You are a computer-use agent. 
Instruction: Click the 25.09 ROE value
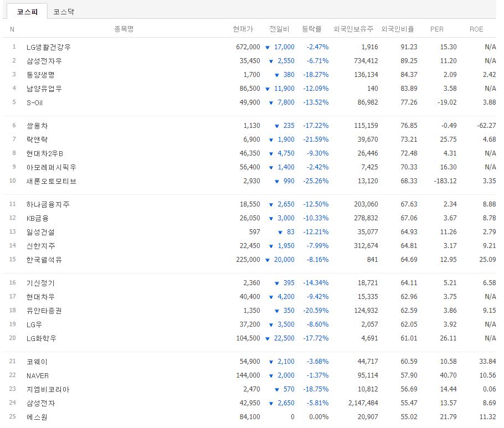[487, 259]
